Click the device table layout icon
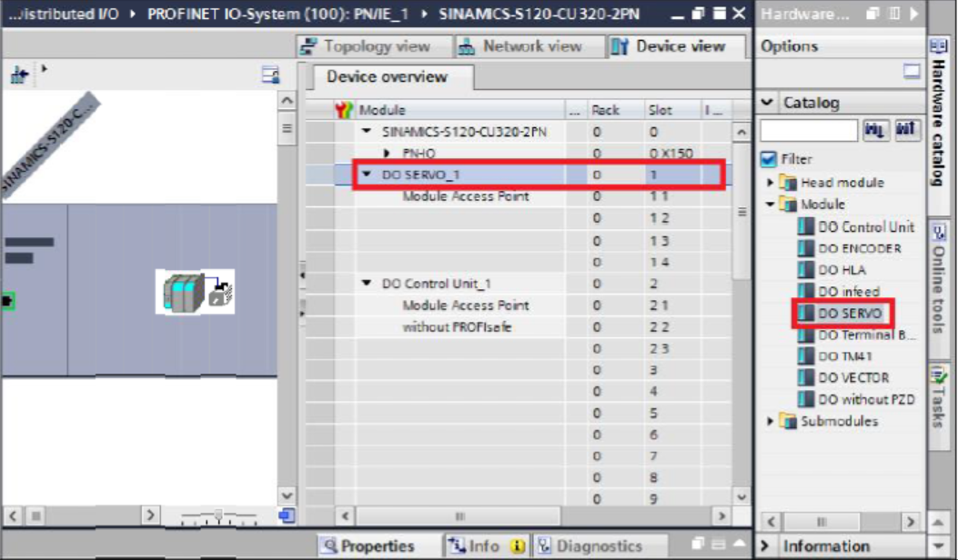The image size is (958, 560). tap(270, 75)
